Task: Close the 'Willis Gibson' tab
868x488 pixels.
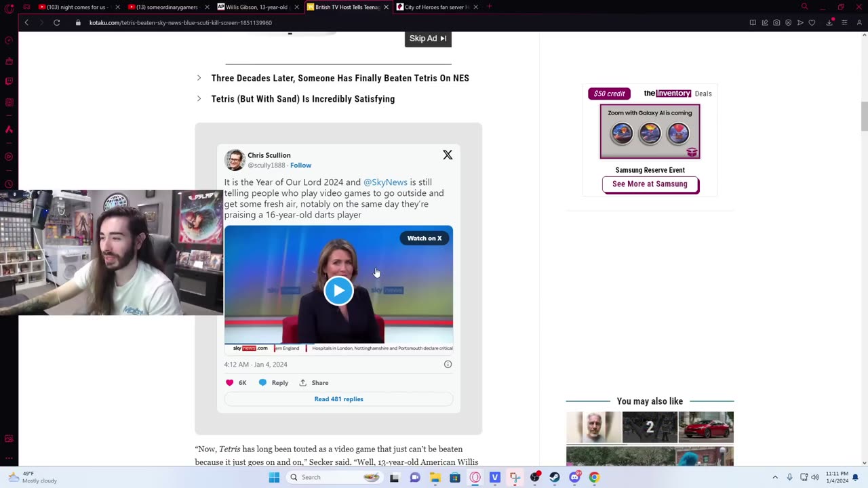Action: click(x=296, y=7)
